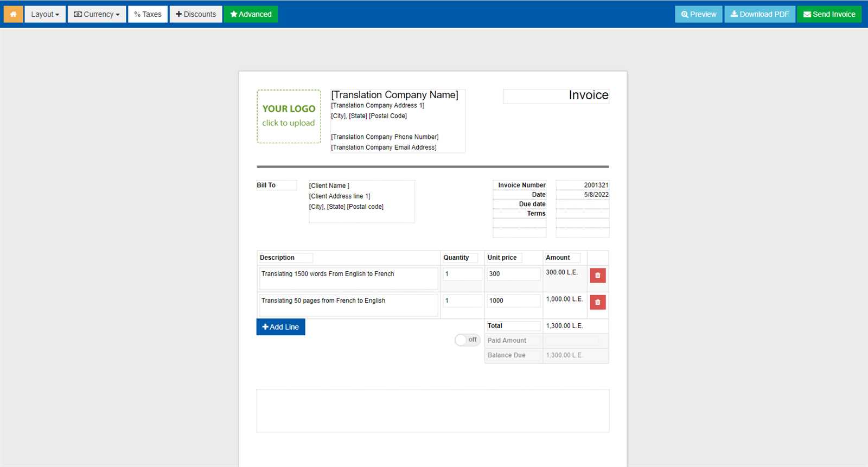This screenshot has width=868, height=467.
Task: Edit the invoice number value 2001321
Action: [x=583, y=185]
